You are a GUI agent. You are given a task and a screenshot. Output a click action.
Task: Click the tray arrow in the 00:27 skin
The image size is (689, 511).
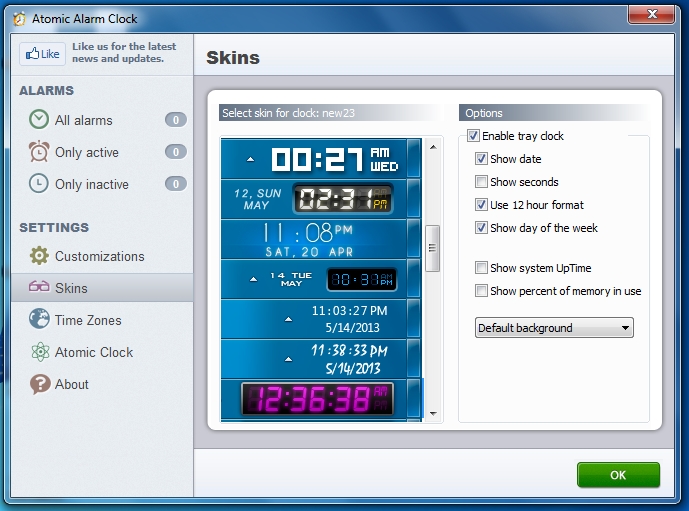[250, 159]
